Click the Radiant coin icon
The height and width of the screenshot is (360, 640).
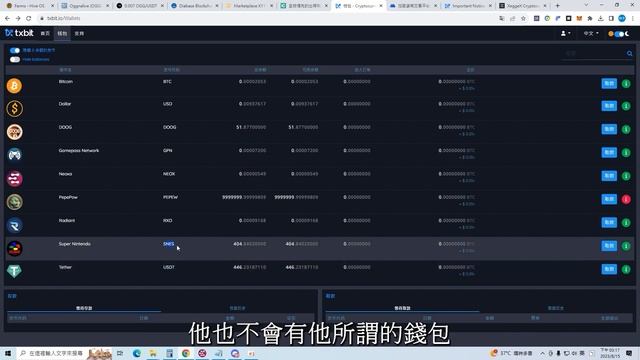coord(14,225)
